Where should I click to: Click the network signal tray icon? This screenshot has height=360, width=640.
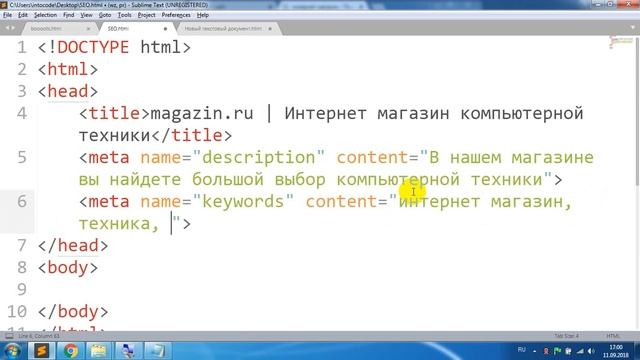pyautogui.click(x=580, y=351)
